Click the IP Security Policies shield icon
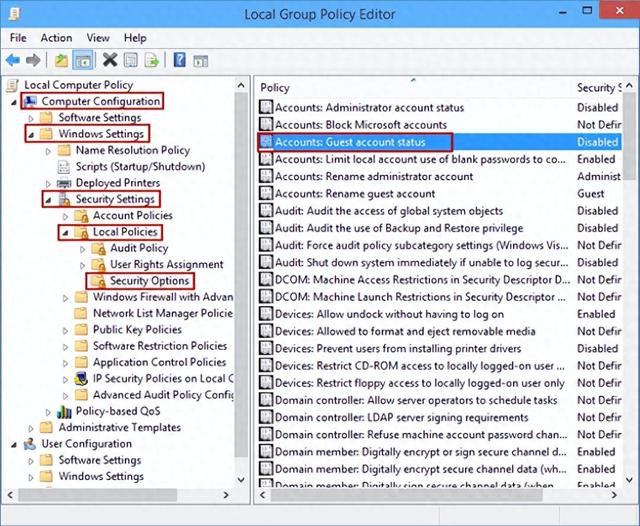The image size is (640, 526). tap(81, 379)
